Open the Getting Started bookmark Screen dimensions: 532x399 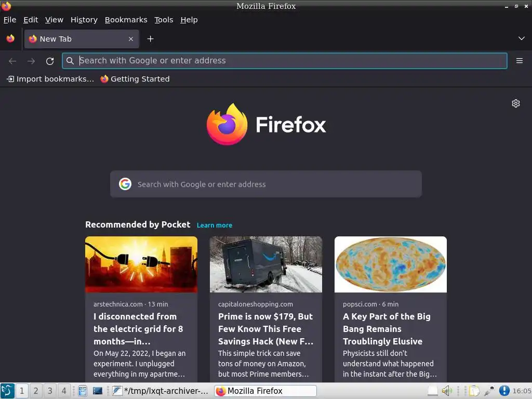pos(135,79)
